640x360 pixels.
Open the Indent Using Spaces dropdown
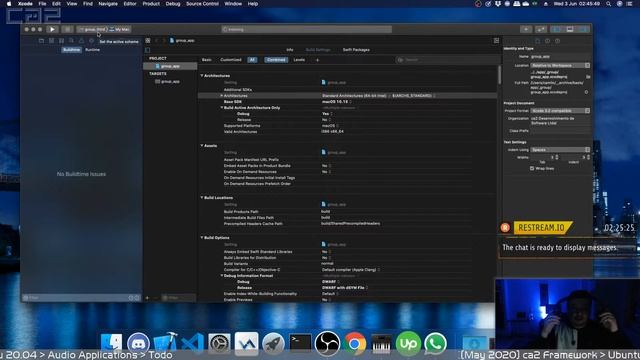coord(560,150)
